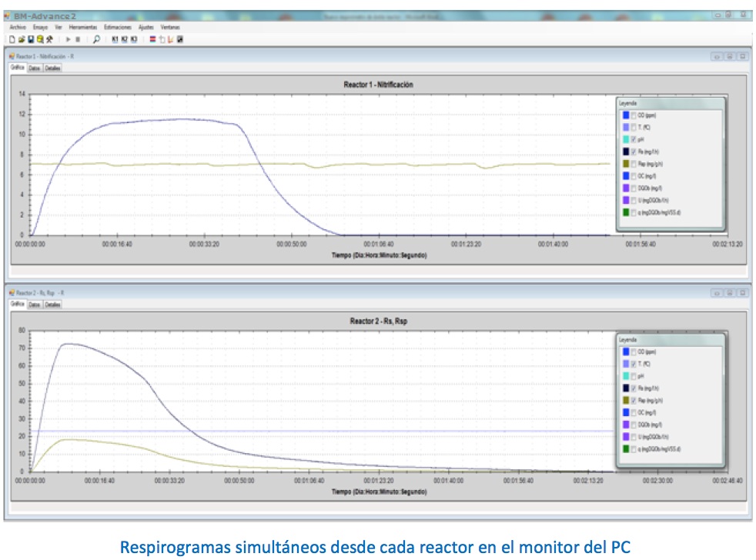
Task: Click pH cyan color swatch in Reactor 1 legend
Action: point(626,140)
